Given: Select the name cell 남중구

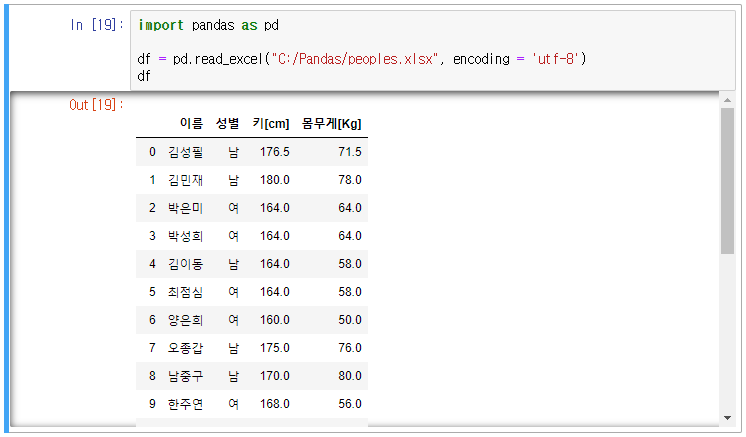Looking at the screenshot, I should (186, 376).
